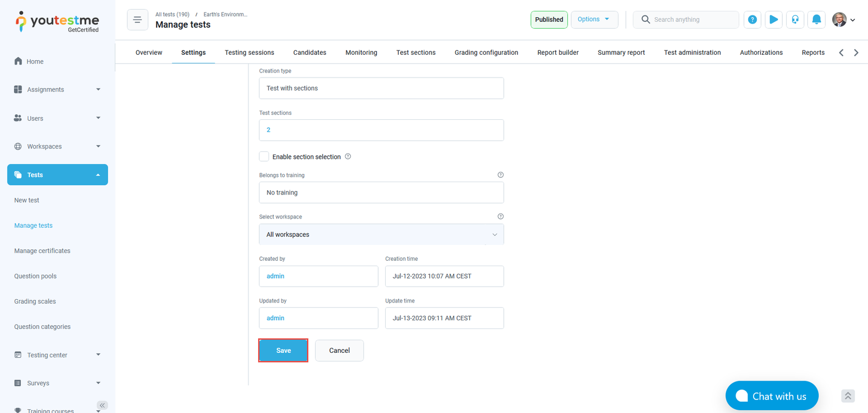The image size is (868, 413).
Task: Expand the Assignments sidebar menu
Action: point(58,89)
